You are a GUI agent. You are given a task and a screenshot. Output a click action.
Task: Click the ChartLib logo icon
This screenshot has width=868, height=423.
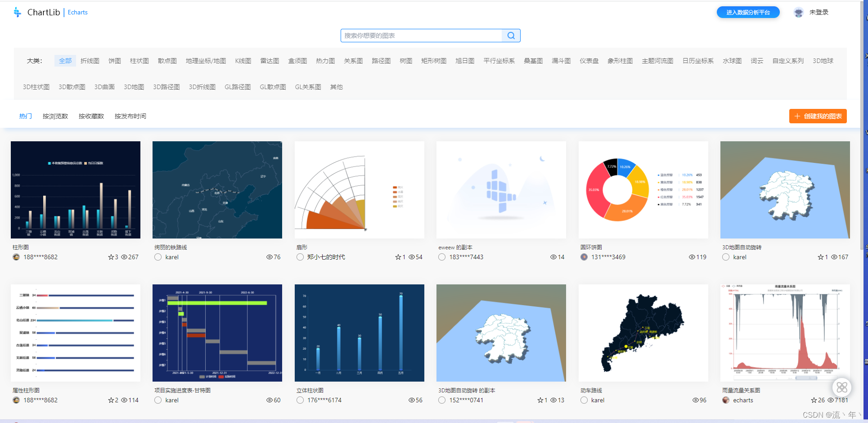(17, 12)
